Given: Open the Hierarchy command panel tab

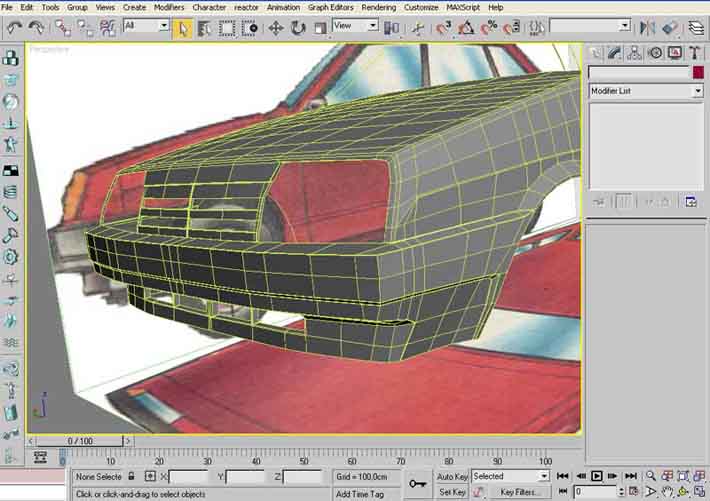Looking at the screenshot, I should click(x=636, y=52).
